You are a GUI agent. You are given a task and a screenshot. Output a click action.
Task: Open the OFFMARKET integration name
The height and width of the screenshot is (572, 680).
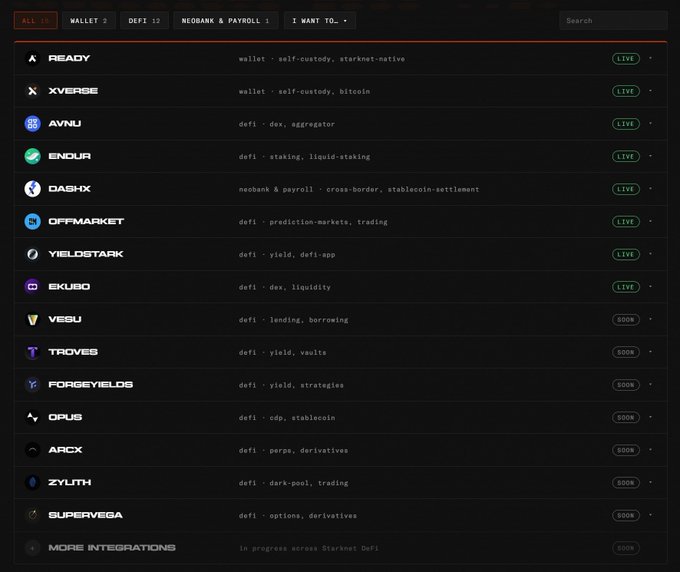(x=86, y=222)
